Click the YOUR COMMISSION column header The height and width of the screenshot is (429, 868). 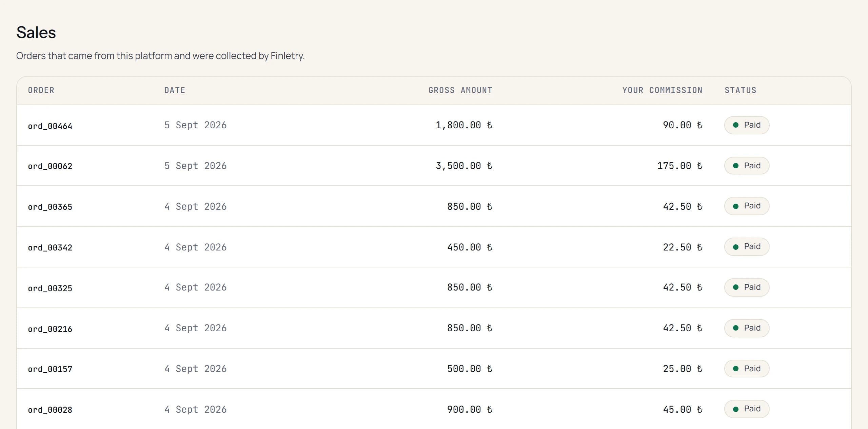[662, 90]
